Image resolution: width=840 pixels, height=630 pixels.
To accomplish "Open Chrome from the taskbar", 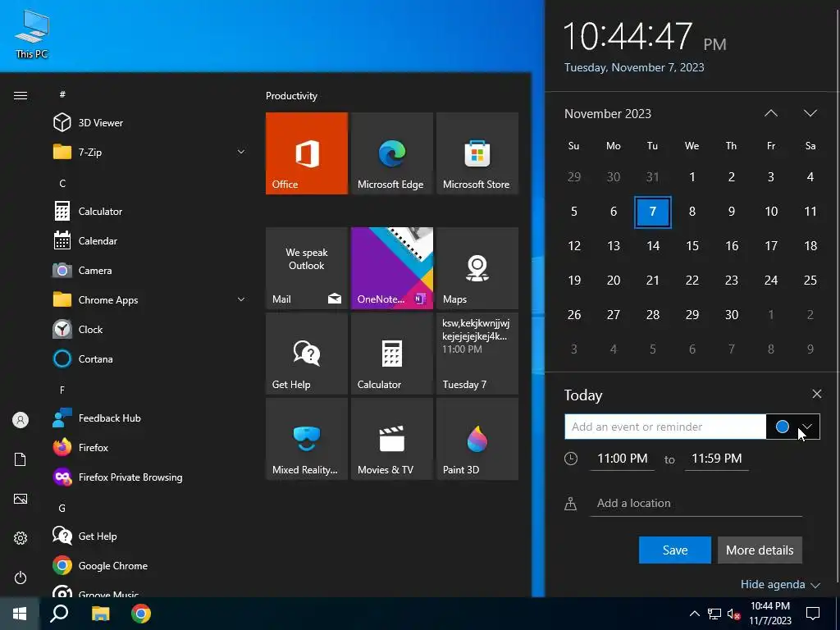I will click(141, 614).
